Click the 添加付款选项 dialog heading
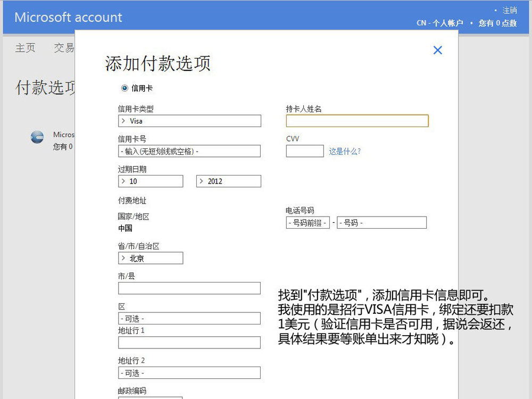532x399 pixels. [158, 63]
